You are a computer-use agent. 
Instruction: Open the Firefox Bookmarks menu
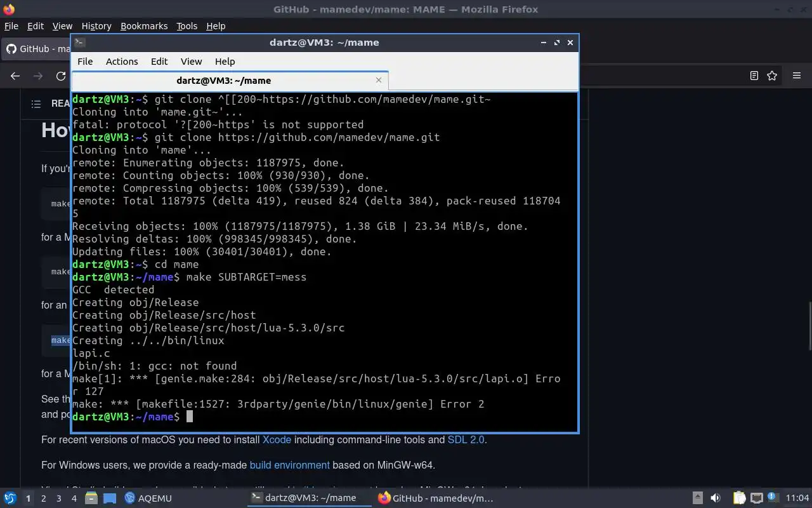click(x=144, y=26)
